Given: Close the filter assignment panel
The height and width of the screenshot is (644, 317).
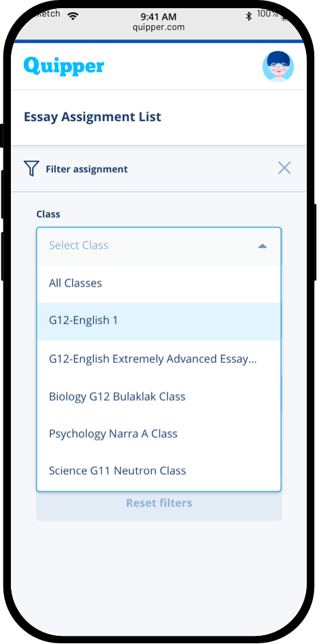Looking at the screenshot, I should tap(284, 168).
